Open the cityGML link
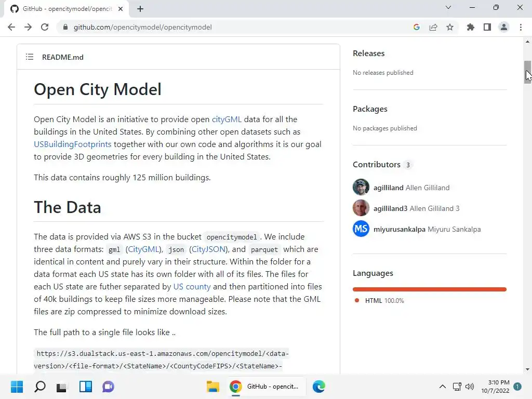This screenshot has width=532, height=399. click(x=227, y=119)
